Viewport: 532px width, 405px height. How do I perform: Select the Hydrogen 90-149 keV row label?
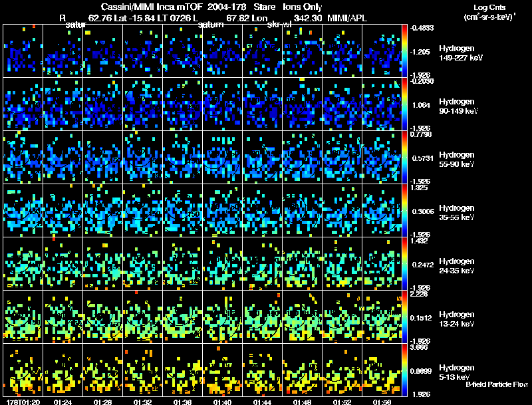pos(458,106)
